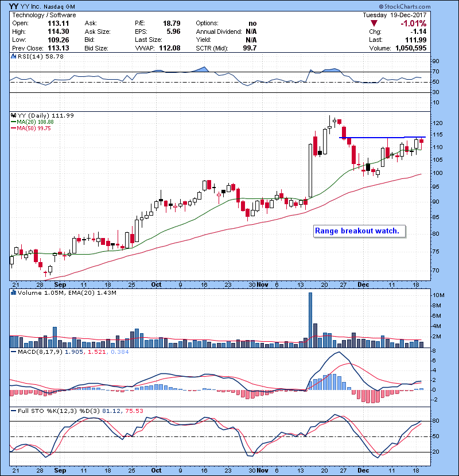The height and width of the screenshot is (476, 459).
Task: Click the candlestick icon beside YY (Daily)
Action: (x=13, y=115)
